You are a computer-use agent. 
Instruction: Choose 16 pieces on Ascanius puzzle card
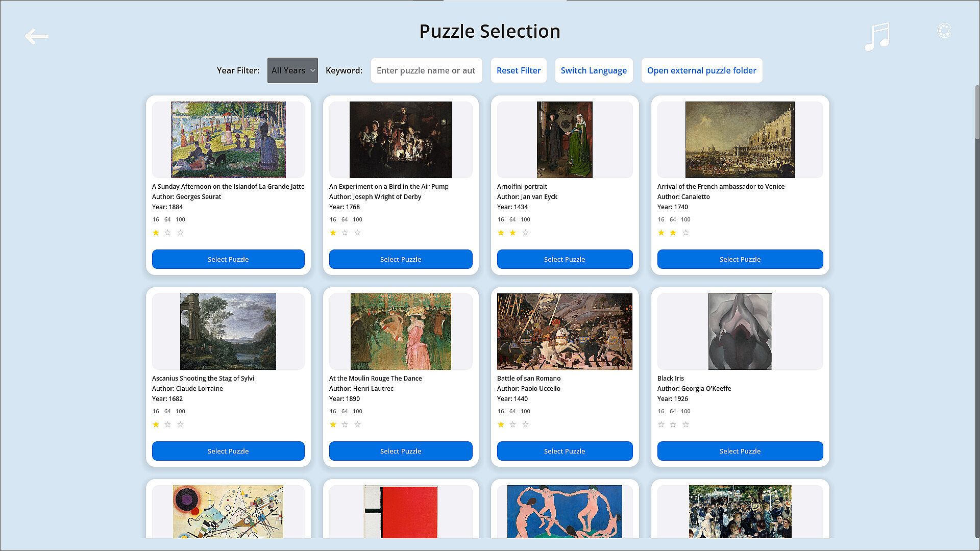point(156,411)
